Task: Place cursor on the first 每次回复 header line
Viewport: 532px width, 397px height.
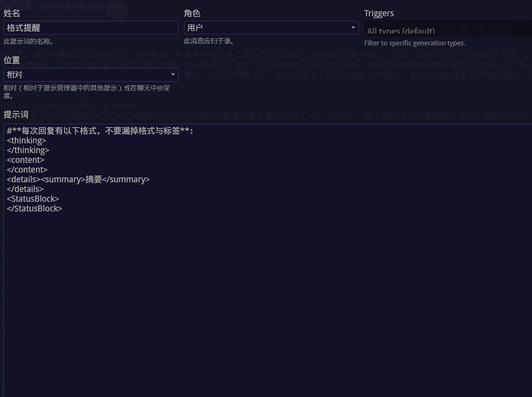Action: [x=100, y=131]
